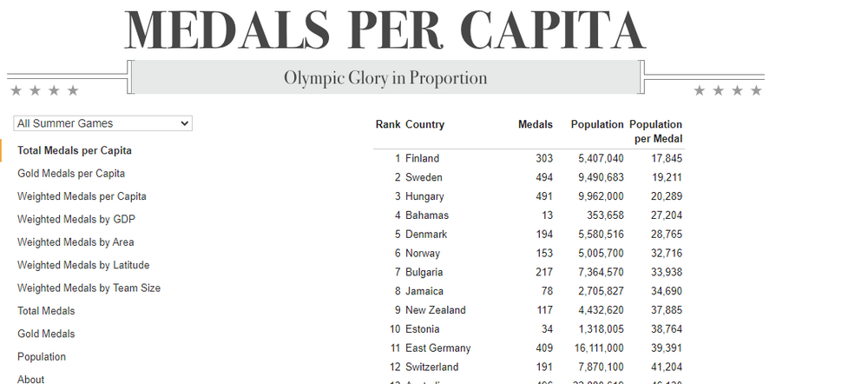This screenshot has height=384, width=868.
Task: Click the Medals column header
Action: pos(536,125)
